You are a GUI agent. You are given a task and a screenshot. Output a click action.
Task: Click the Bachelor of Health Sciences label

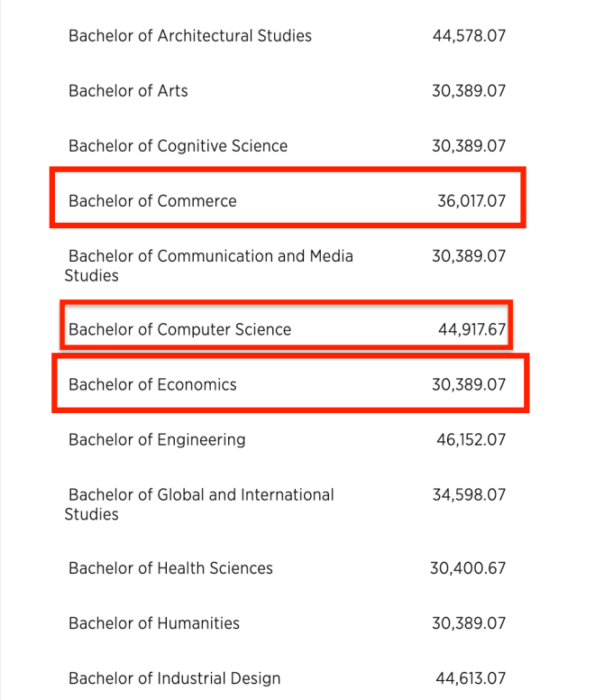coord(170,568)
